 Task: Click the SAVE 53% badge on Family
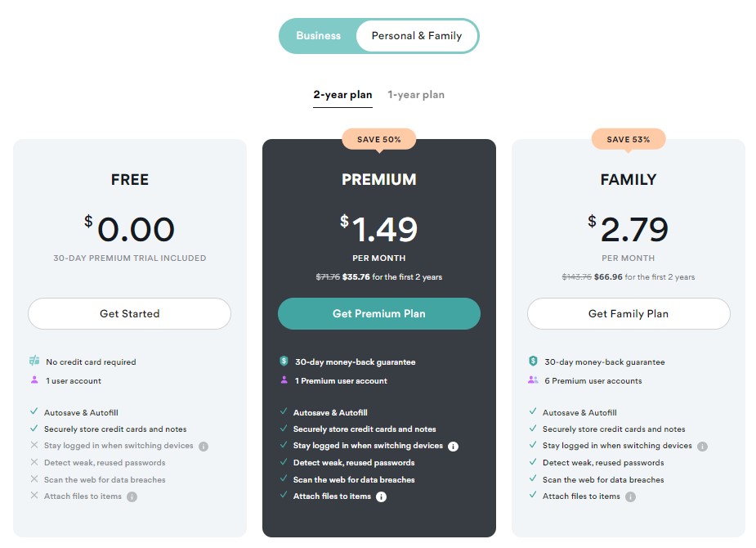629,139
